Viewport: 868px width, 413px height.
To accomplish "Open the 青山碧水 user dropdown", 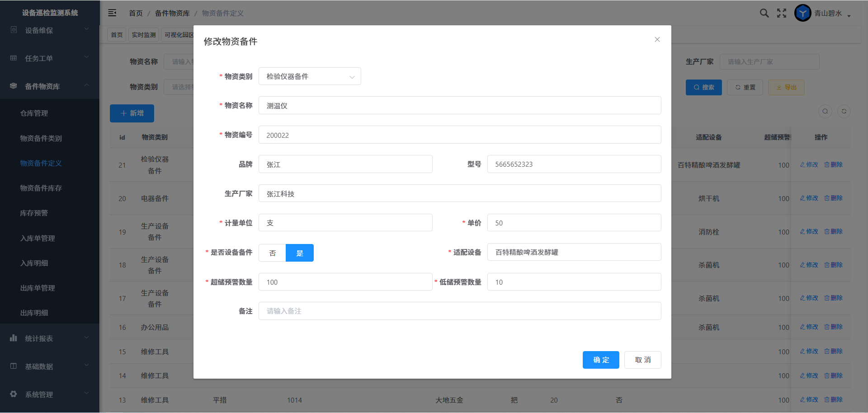I will (x=833, y=14).
